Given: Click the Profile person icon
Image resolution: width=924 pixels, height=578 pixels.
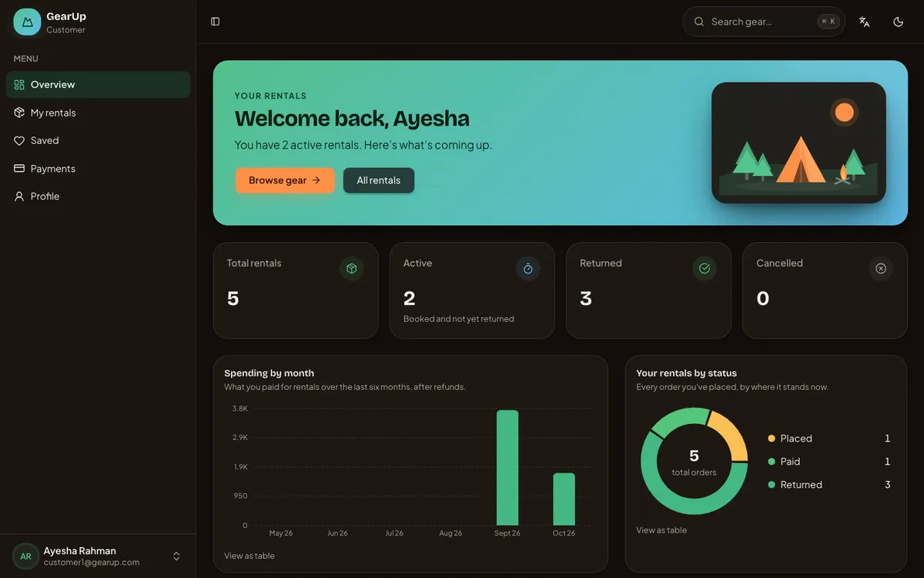Looking at the screenshot, I should 19,197.
